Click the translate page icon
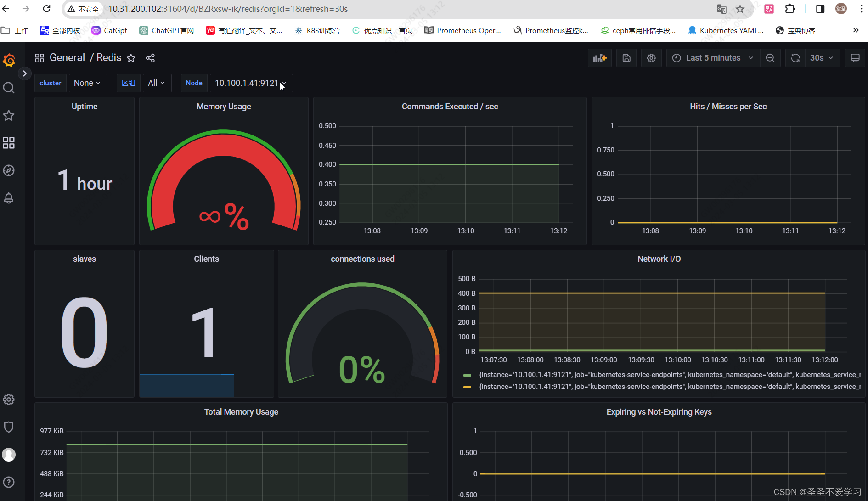The image size is (868, 501). [721, 9]
